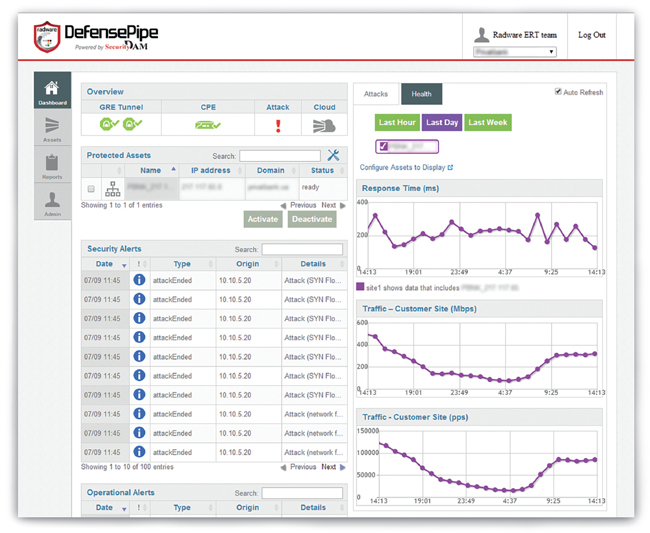
Task: Click the Activate button
Action: click(x=263, y=219)
